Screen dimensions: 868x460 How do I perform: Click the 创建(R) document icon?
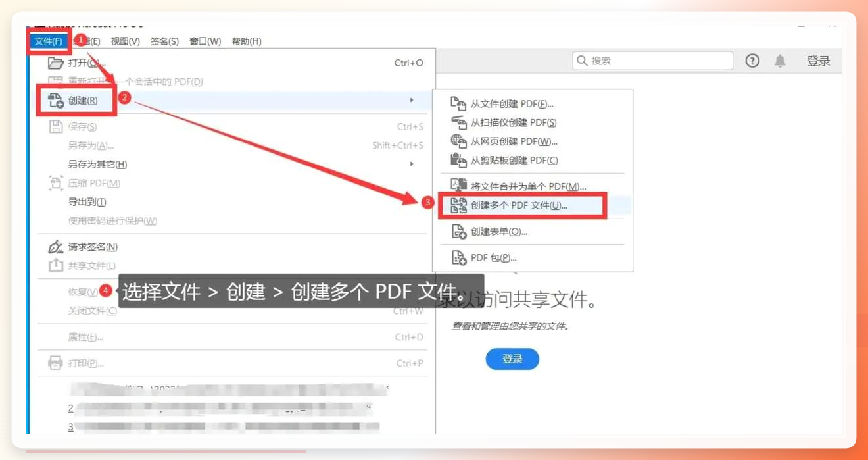coord(56,101)
